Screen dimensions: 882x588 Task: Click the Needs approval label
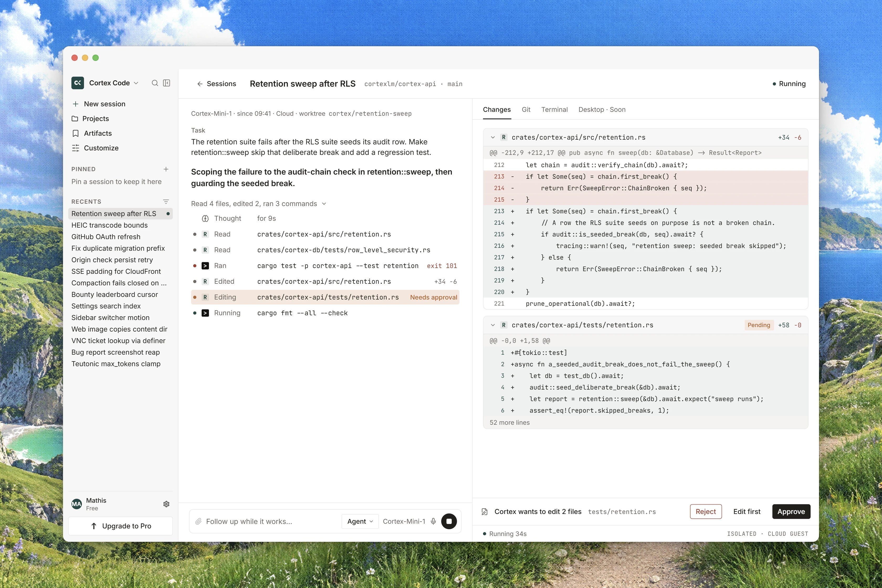(x=433, y=297)
